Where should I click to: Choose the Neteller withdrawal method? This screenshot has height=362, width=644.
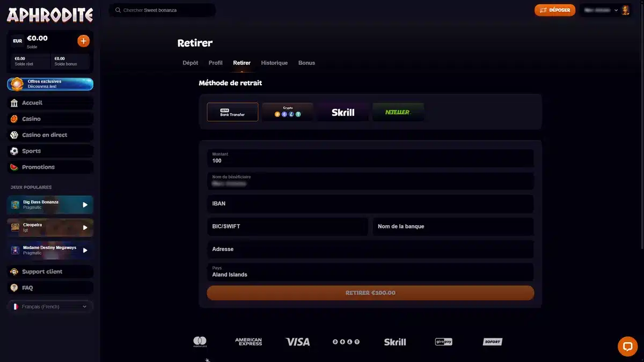[x=398, y=112]
